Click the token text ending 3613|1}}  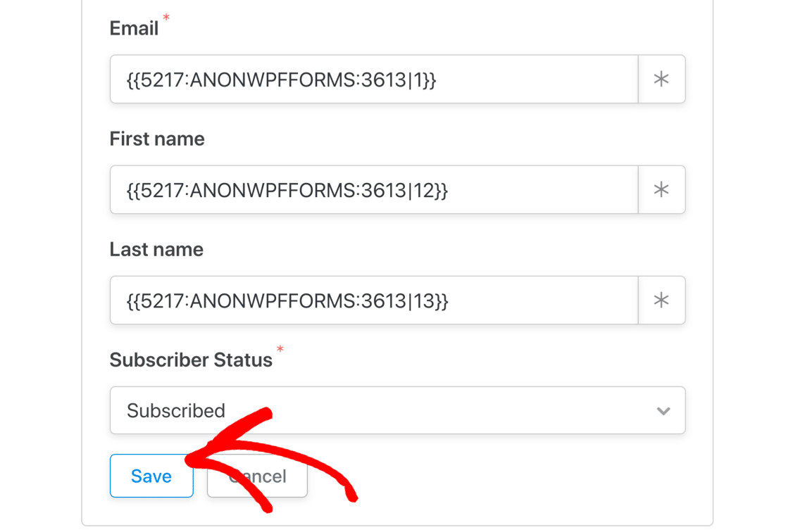pos(282,80)
